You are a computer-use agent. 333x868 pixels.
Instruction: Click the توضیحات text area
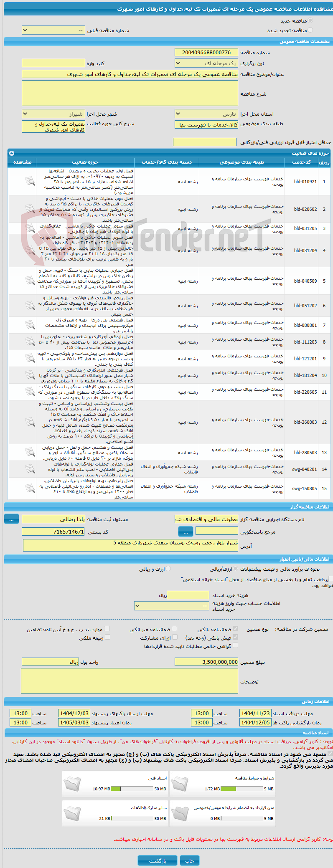[130, 681]
